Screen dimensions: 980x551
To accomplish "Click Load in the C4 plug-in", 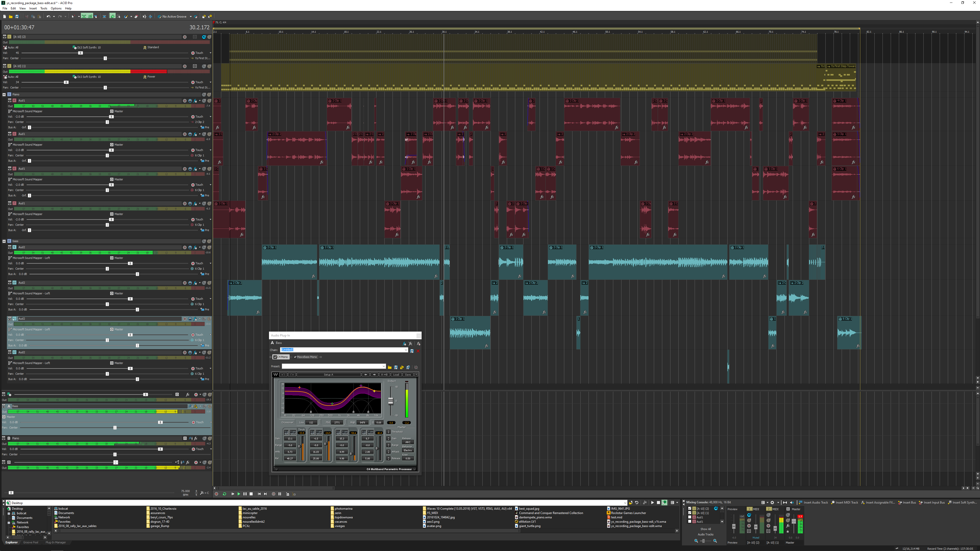I will point(396,375).
